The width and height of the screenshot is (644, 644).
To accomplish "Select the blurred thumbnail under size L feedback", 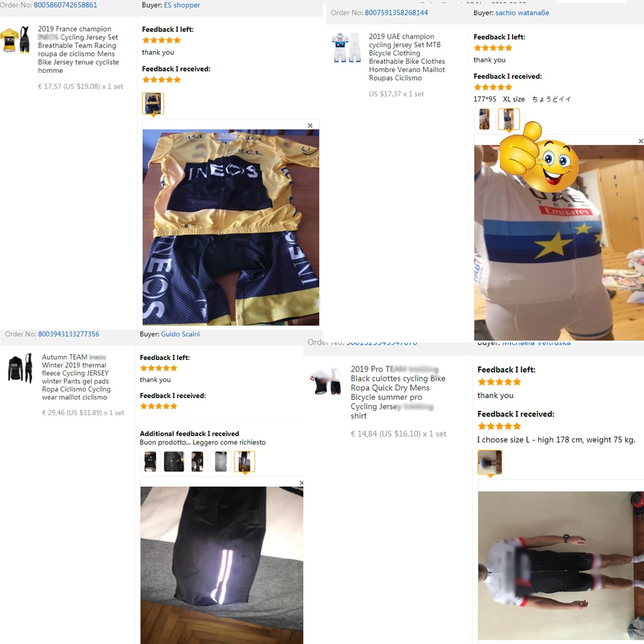I will click(489, 462).
